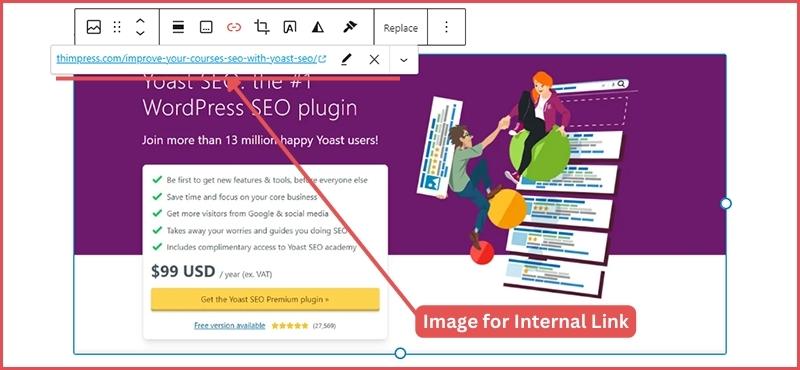Click the Free version available link
Image resolution: width=800 pixels, height=370 pixels.
click(x=230, y=325)
